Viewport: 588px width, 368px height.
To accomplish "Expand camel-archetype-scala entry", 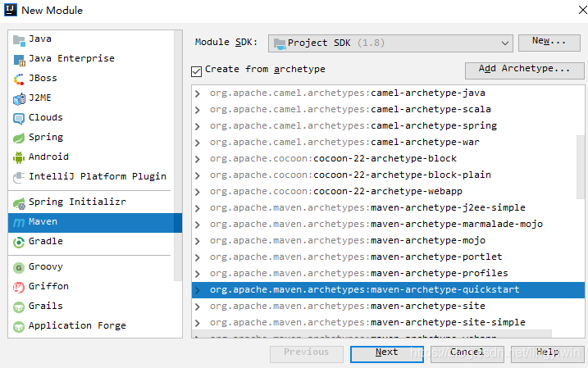I will 198,110.
